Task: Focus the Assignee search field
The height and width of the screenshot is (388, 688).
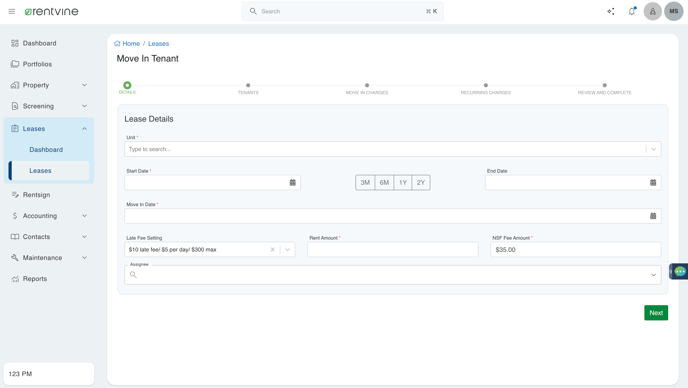Action: point(393,275)
